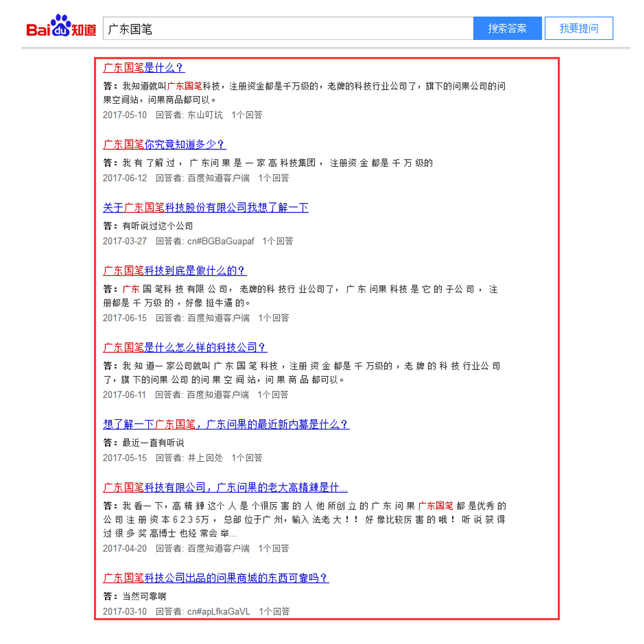Click 1个回答 beside date 2017-05-10
Viewport: 644px width, 644px height.
(247, 115)
